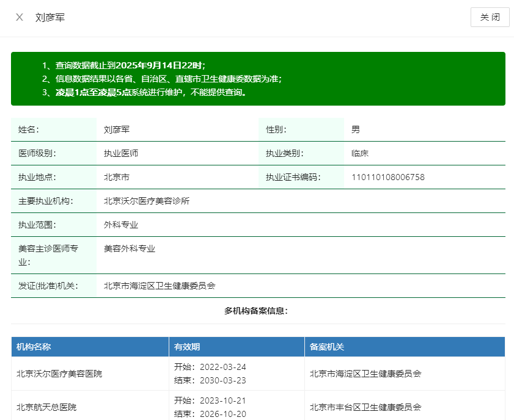This screenshot has height=420, width=514.
Task: Click 北京市丰台区卫生健康委员会 in filing table
Action: (365, 407)
